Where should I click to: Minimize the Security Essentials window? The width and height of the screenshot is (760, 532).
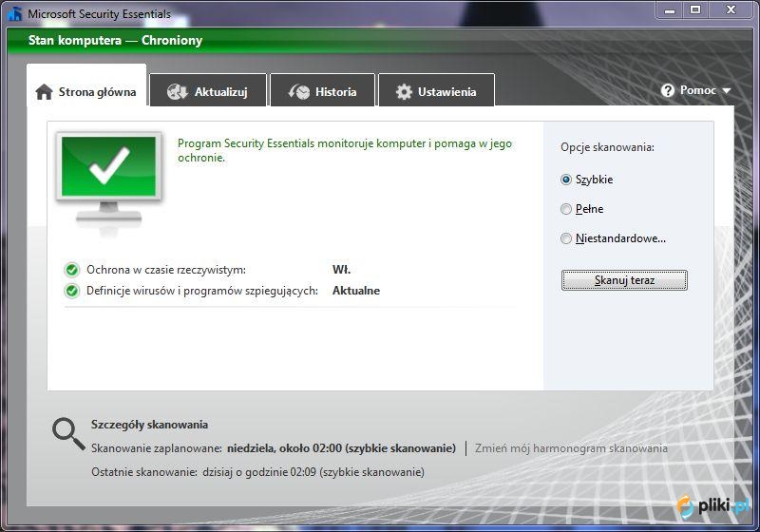[670, 9]
